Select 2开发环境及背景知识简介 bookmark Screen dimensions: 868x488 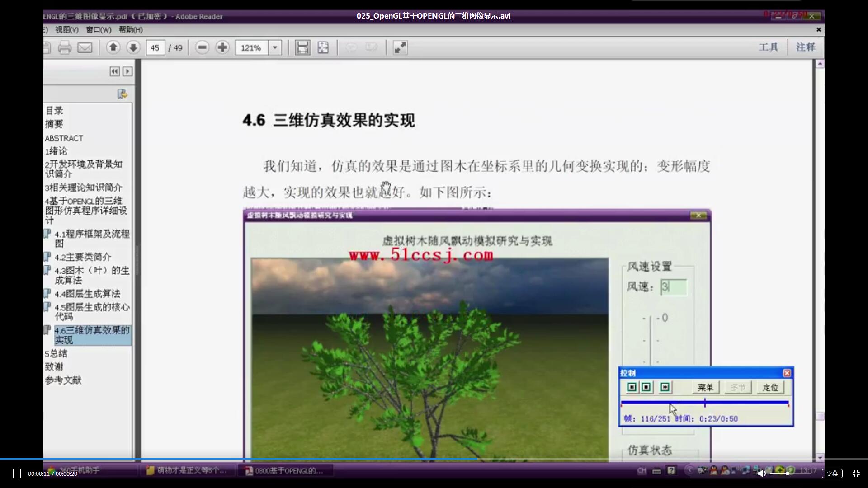84,169
